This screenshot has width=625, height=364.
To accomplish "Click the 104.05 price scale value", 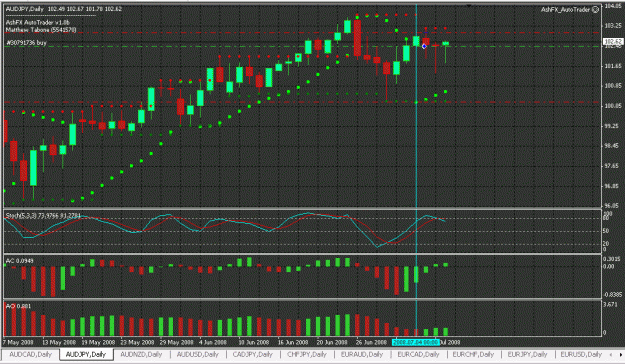I will pyautogui.click(x=613, y=6).
